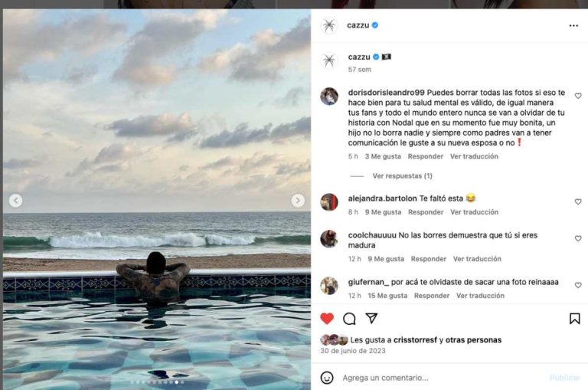Share the post via paper plane icon

(x=371, y=318)
